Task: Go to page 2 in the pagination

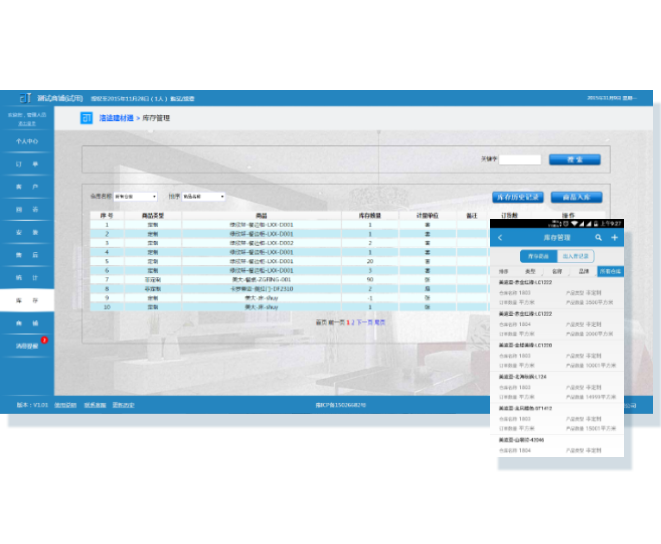Action: (353, 322)
